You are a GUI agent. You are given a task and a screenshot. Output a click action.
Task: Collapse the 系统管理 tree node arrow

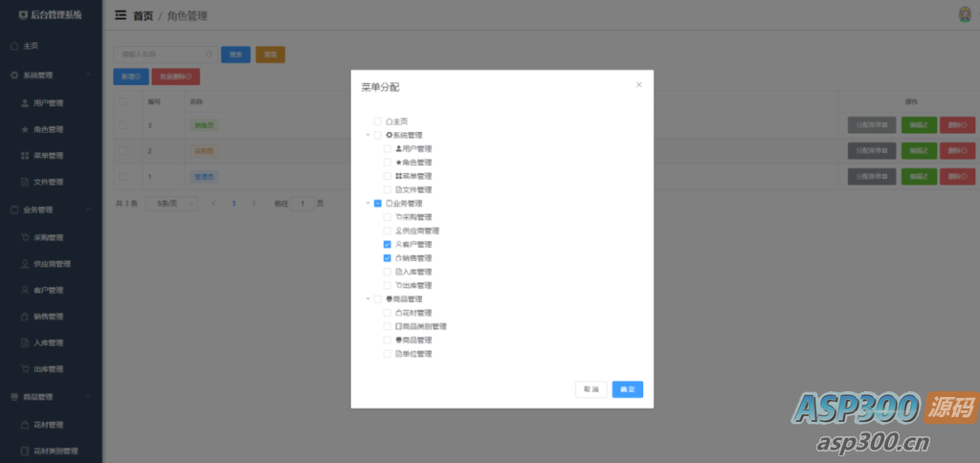click(x=367, y=135)
